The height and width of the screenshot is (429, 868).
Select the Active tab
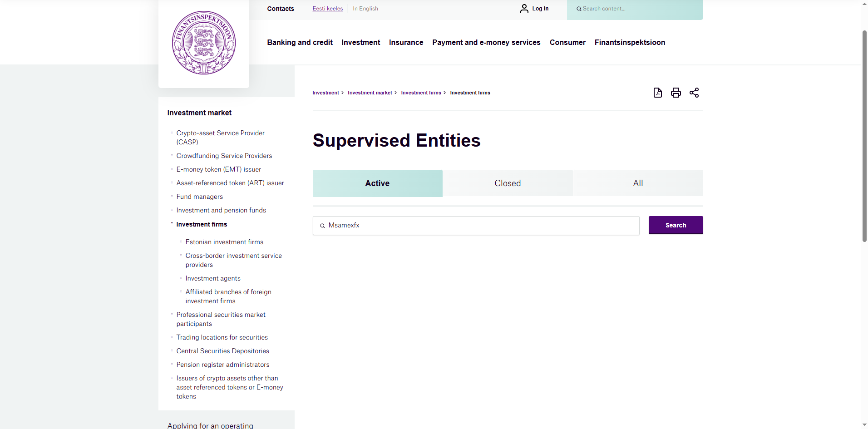pos(377,183)
